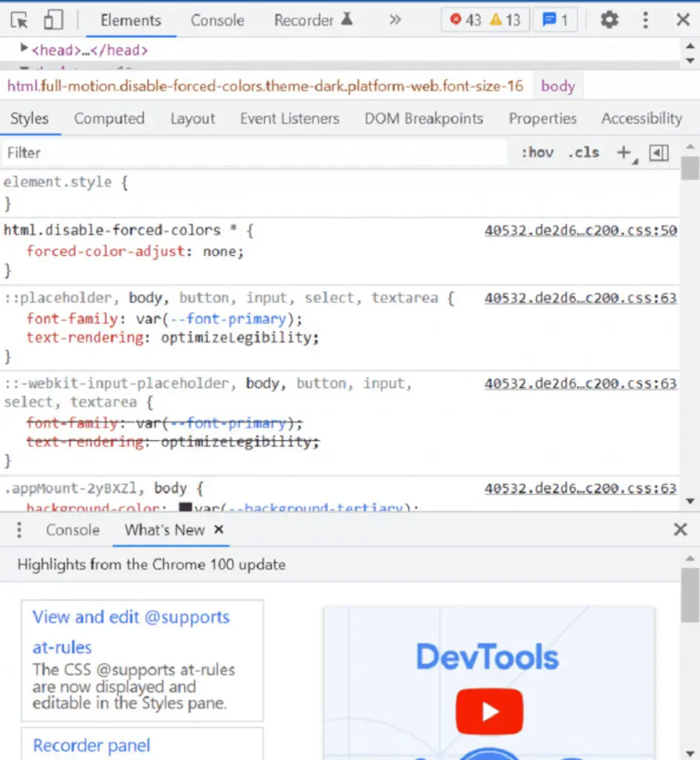Play the DevTools video thumbnail
The width and height of the screenshot is (700, 760).
click(489, 711)
